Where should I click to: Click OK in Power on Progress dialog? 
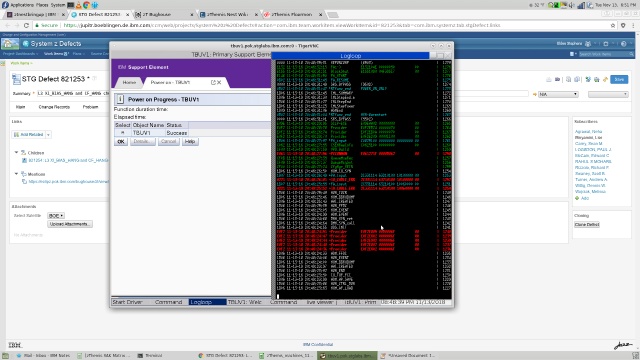coord(121,142)
